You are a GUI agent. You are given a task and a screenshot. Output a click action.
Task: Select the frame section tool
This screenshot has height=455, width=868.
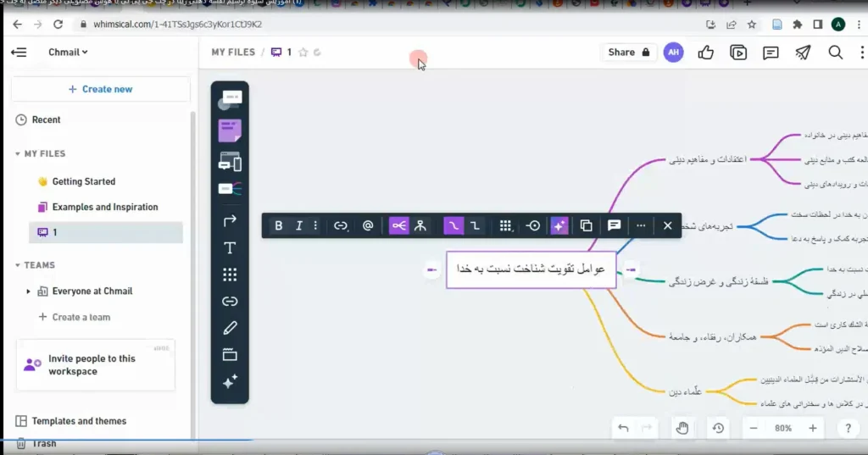(230, 355)
